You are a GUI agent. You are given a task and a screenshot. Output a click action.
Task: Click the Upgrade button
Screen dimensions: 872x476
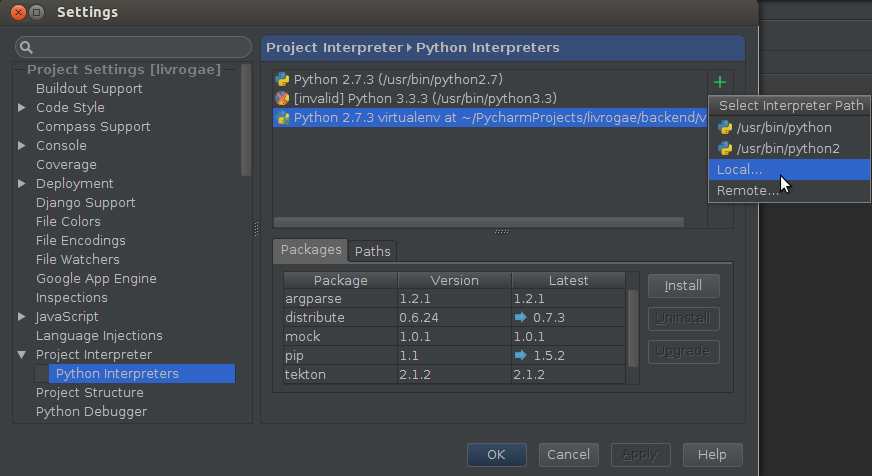pyautogui.click(x=683, y=351)
